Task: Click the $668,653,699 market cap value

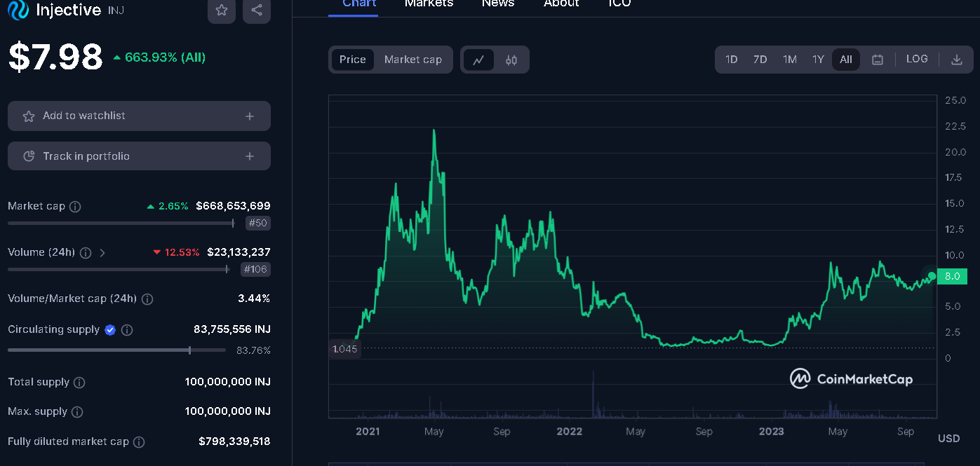Action: click(233, 206)
